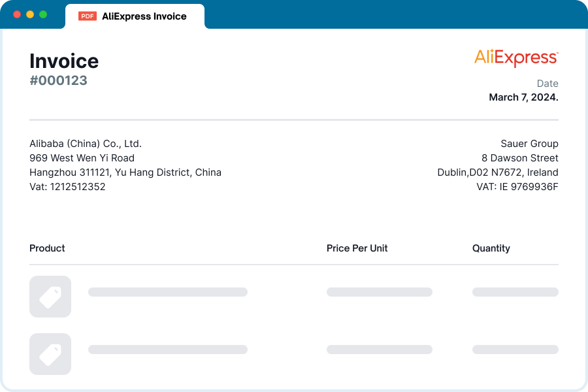
Task: Click the Invoice heading
Action: point(64,61)
